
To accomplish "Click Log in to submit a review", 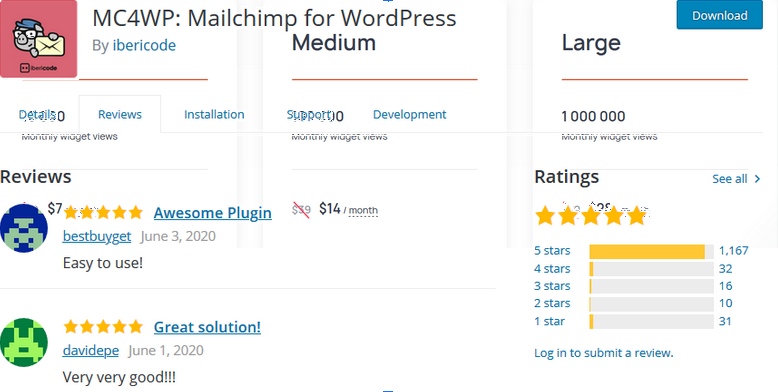I will (x=603, y=353).
